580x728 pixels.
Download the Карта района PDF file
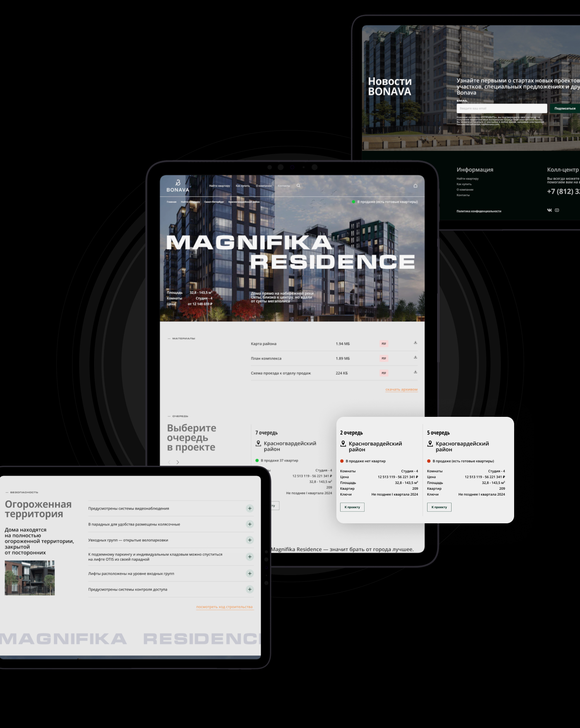point(415,343)
